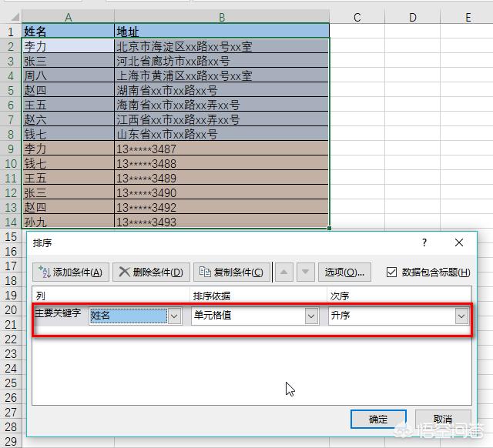Click the 复制条件 copy-condition button
This screenshot has width=493, height=448.
point(232,272)
